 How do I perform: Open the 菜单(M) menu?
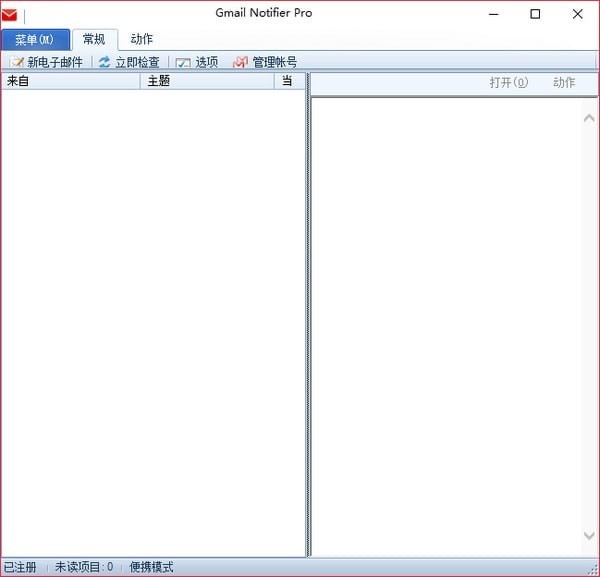(36, 40)
